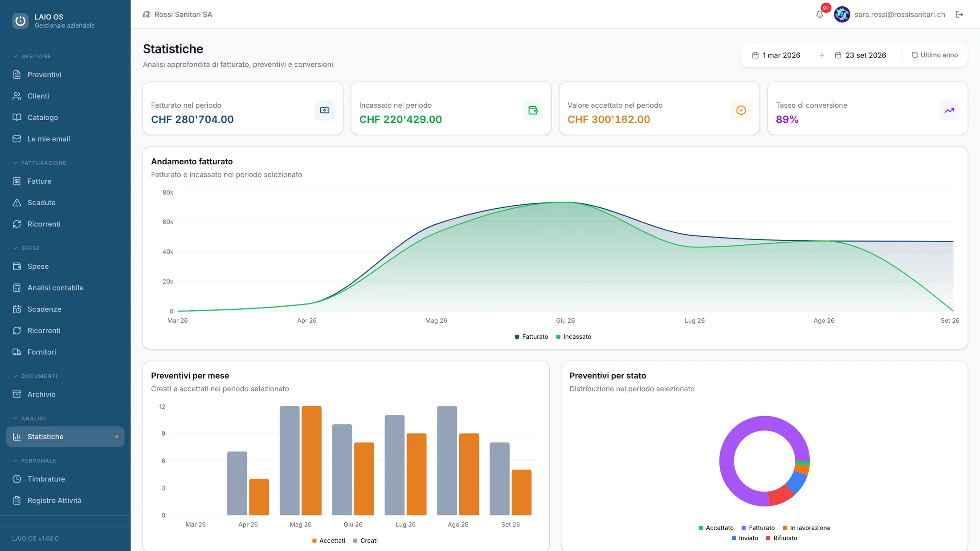Viewport: 980px width, 551px height.
Task: Click the user avatar icon
Action: 842,14
